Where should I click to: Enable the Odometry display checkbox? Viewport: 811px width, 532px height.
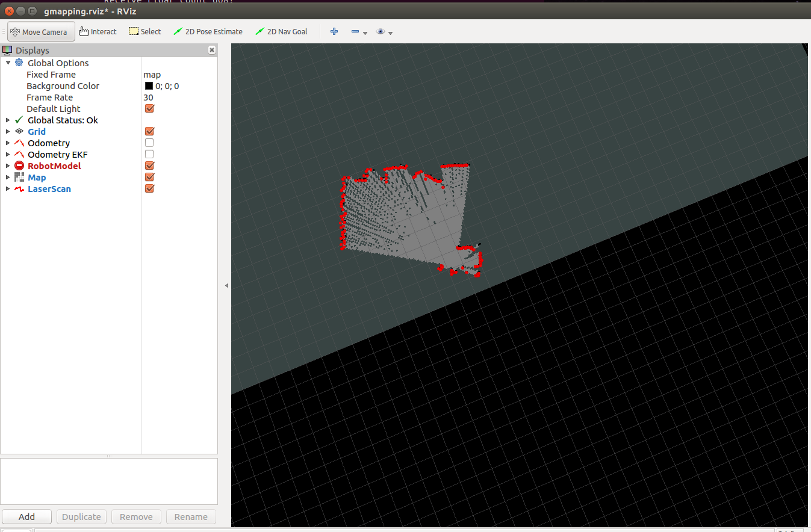149,143
